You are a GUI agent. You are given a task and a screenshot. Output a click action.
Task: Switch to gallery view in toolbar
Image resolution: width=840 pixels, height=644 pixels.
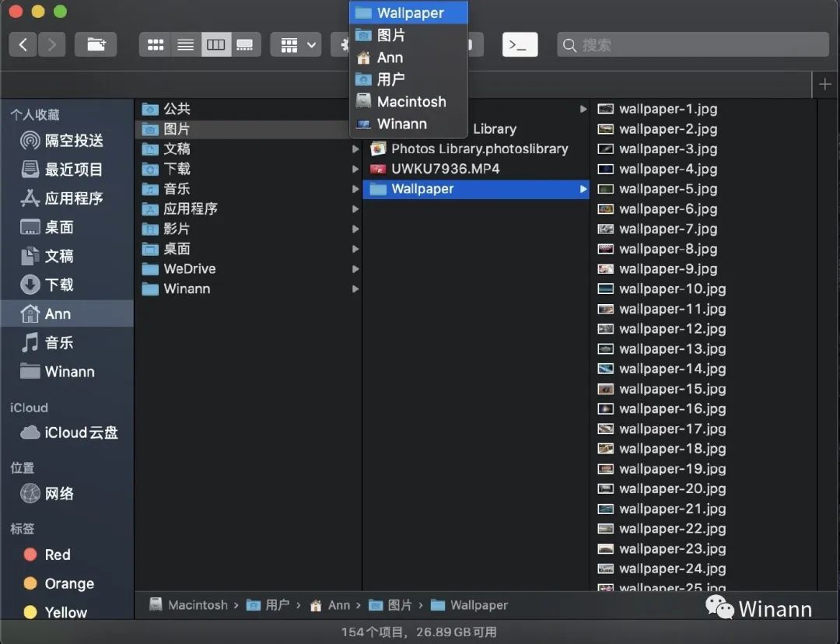(245, 44)
